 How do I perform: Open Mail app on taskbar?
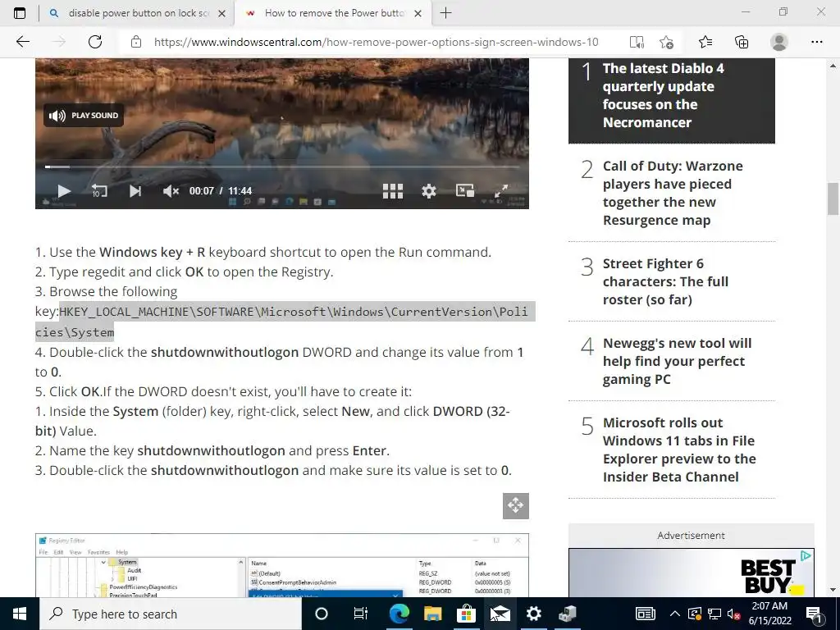pyautogui.click(x=500, y=614)
